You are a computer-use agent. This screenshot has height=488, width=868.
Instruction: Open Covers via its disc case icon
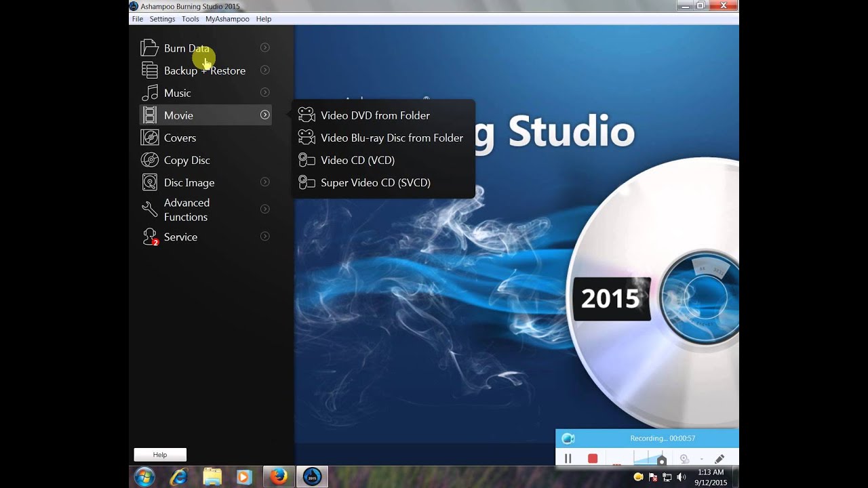pyautogui.click(x=149, y=138)
